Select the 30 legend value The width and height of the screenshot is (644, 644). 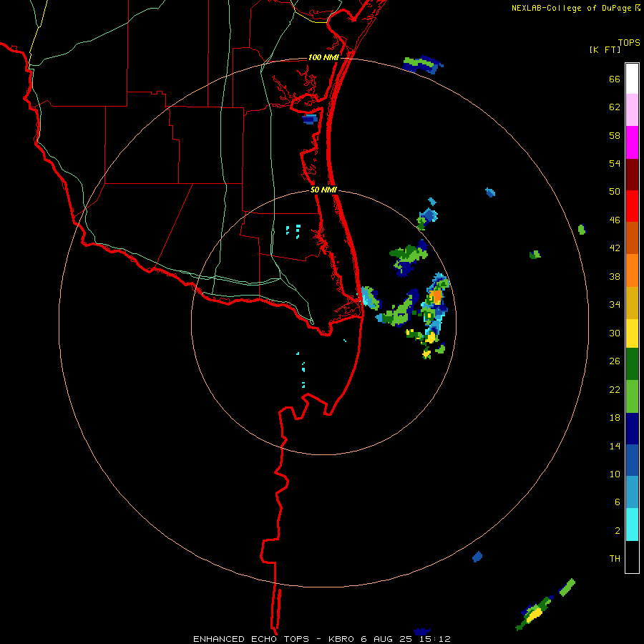click(615, 333)
